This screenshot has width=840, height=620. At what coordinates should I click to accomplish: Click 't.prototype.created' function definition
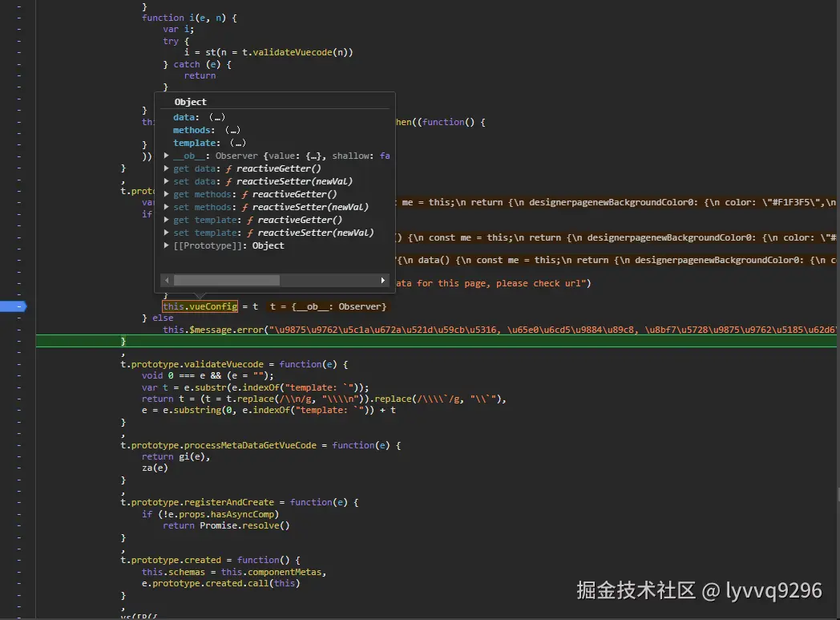210,560
